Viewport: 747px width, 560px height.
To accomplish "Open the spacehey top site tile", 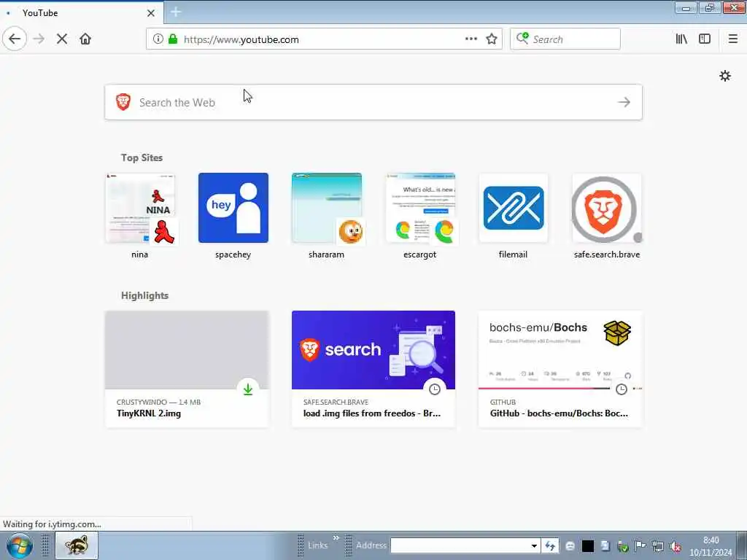I will (x=233, y=216).
